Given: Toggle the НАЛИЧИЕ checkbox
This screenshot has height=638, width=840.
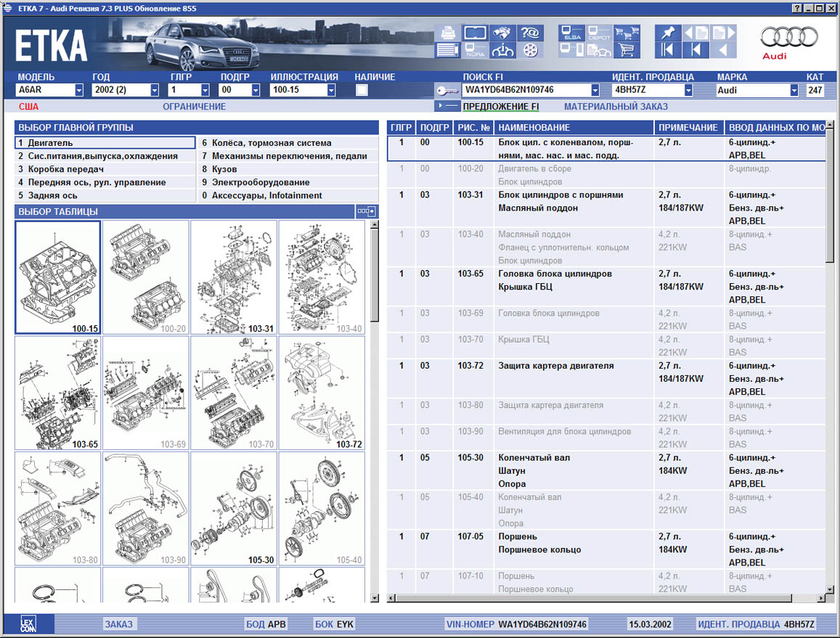Looking at the screenshot, I should coord(362,91).
